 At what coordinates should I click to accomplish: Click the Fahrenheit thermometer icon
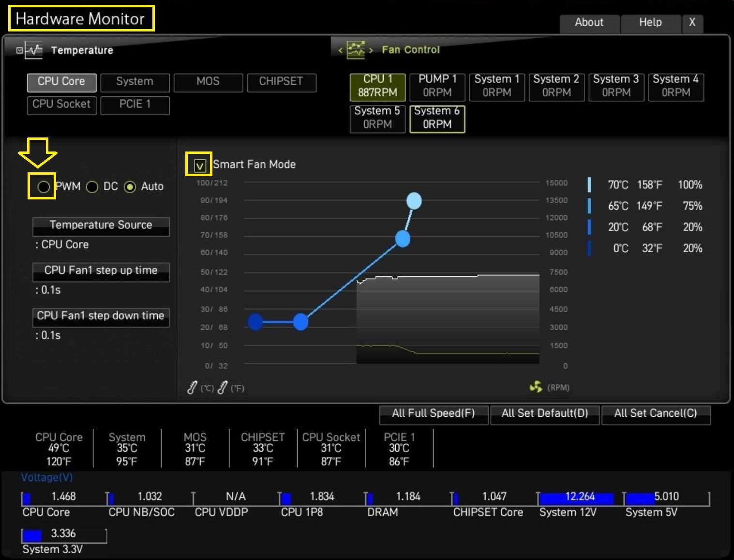[x=222, y=387]
